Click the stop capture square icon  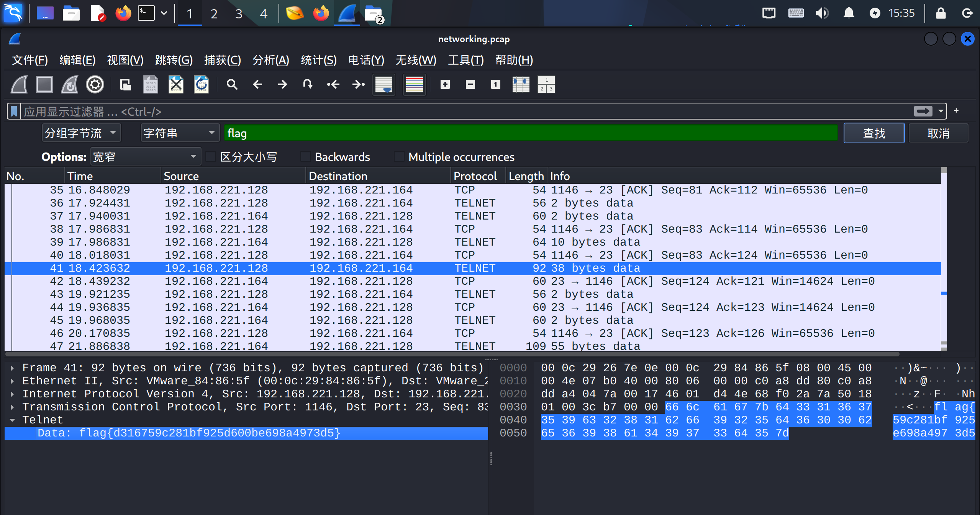pyautogui.click(x=44, y=84)
